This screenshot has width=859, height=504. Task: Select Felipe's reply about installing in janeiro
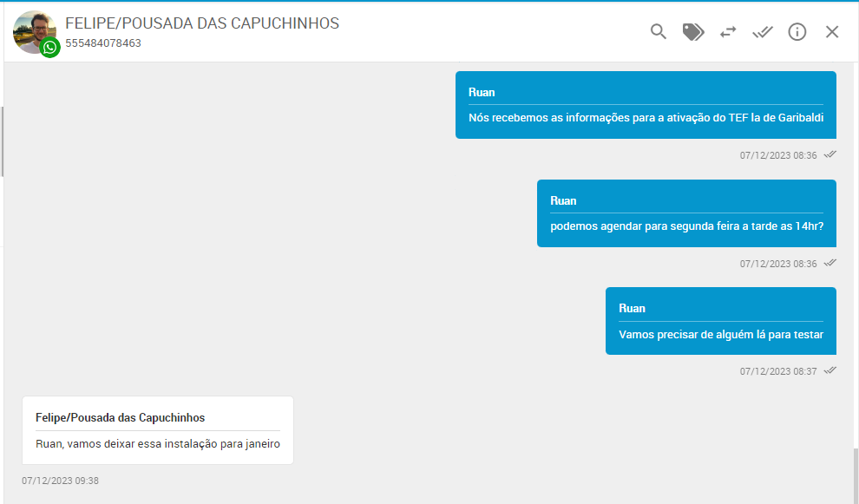pyautogui.click(x=157, y=444)
